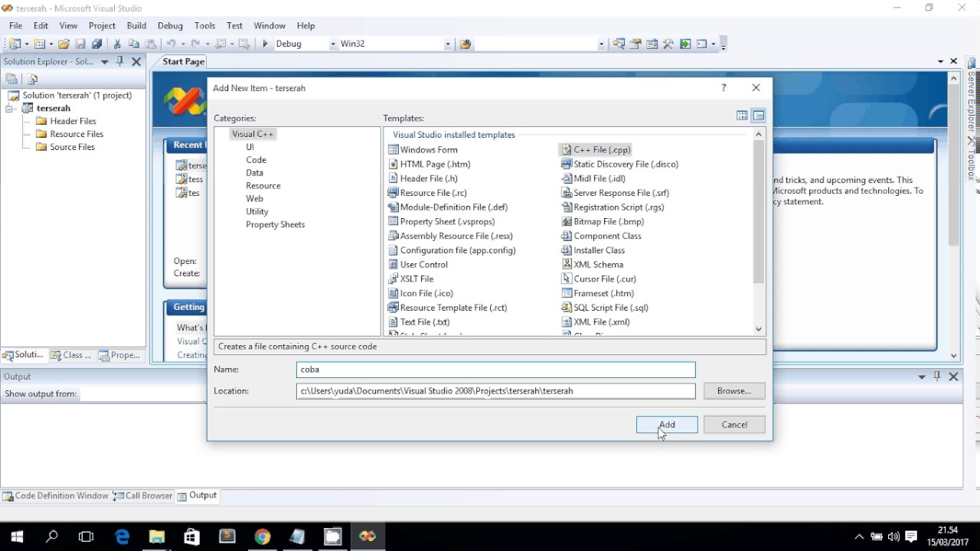Image resolution: width=980 pixels, height=551 pixels.
Task: Open New Project button dropdown arrow
Action: click(26, 44)
